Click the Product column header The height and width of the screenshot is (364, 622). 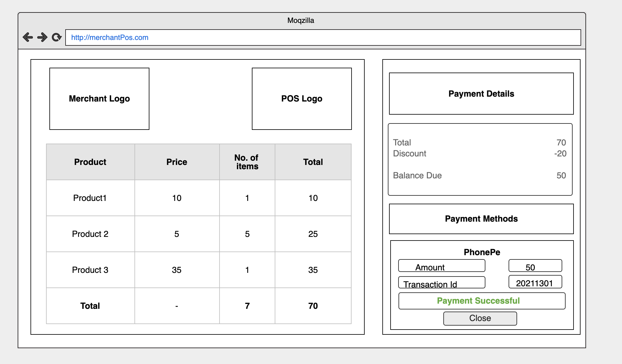click(90, 162)
